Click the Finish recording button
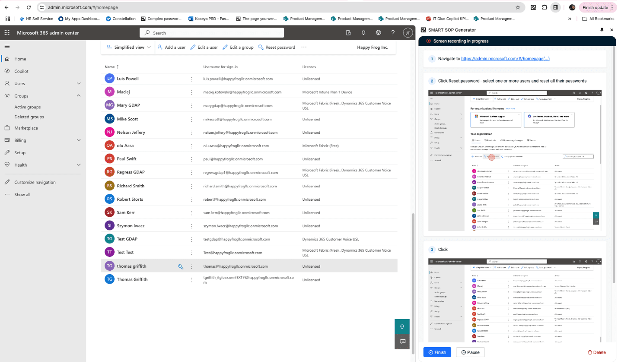618x364 pixels. point(437,352)
